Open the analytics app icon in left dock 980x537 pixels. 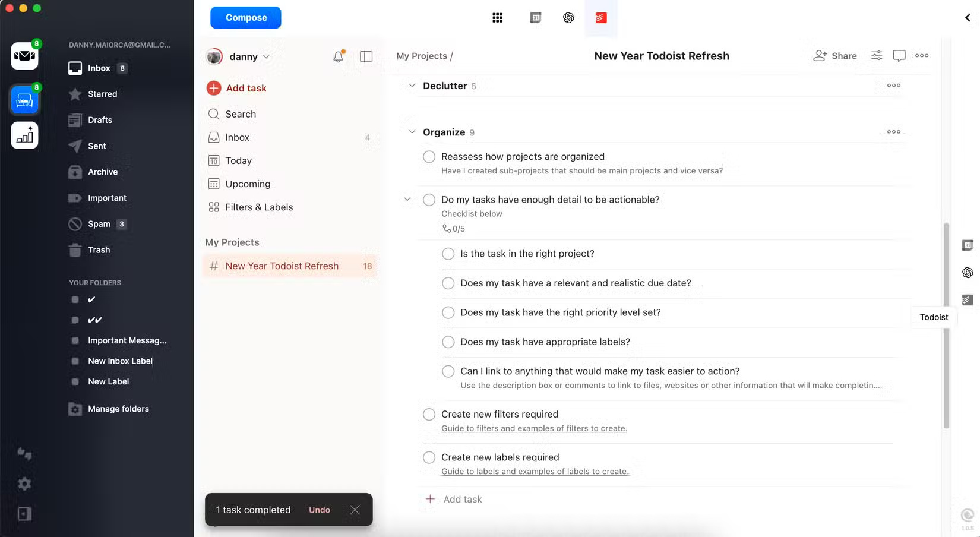click(24, 135)
